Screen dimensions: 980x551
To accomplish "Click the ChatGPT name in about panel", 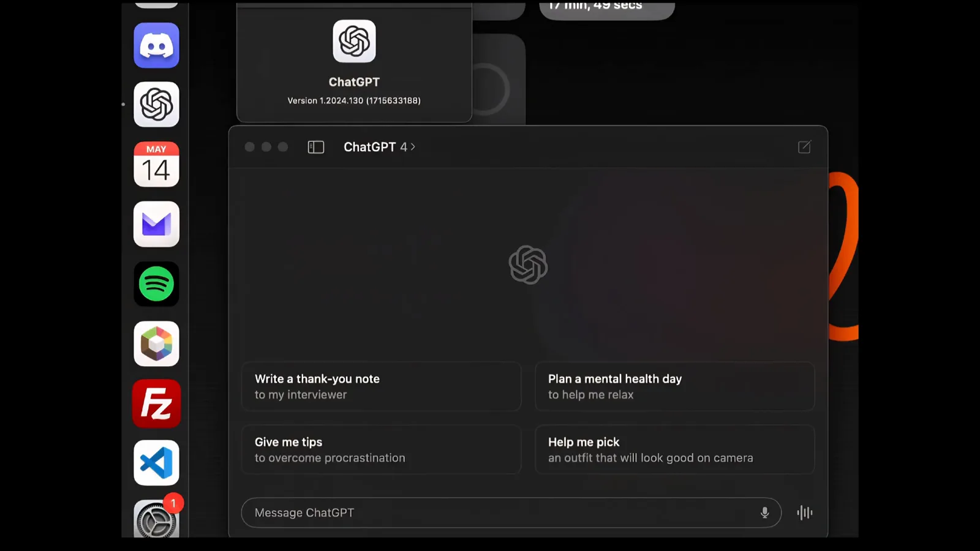I will coord(354,82).
